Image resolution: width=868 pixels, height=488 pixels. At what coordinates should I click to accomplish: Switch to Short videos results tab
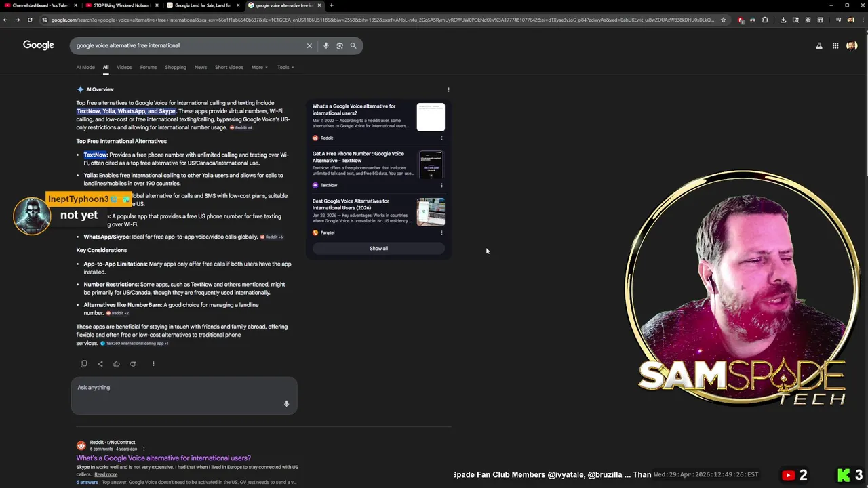pos(229,67)
